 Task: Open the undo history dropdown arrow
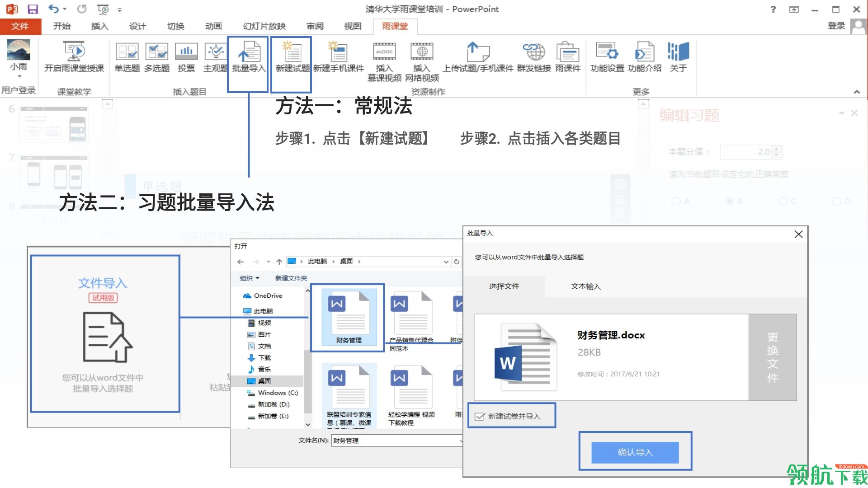(65, 9)
